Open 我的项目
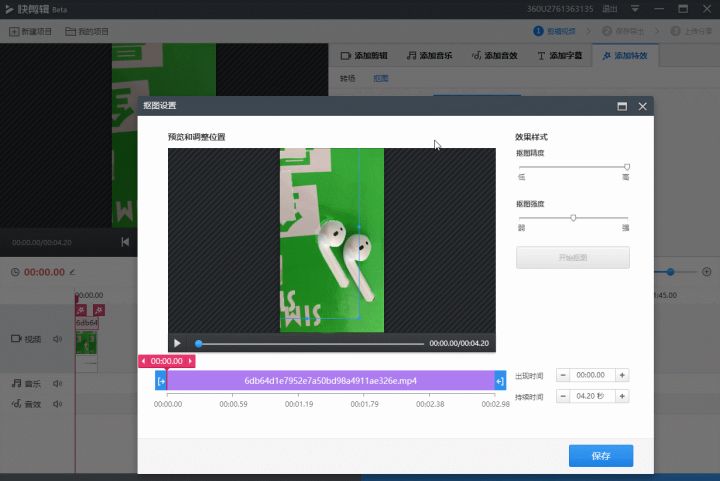 pyautogui.click(x=87, y=32)
